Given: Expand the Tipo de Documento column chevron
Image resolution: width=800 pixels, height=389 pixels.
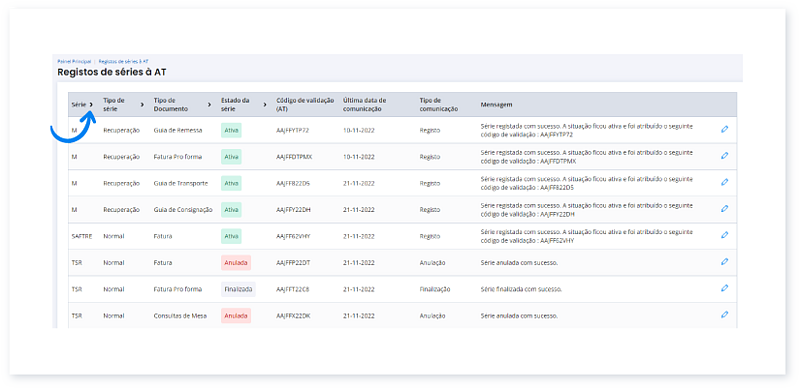Looking at the screenshot, I should coord(209,105).
